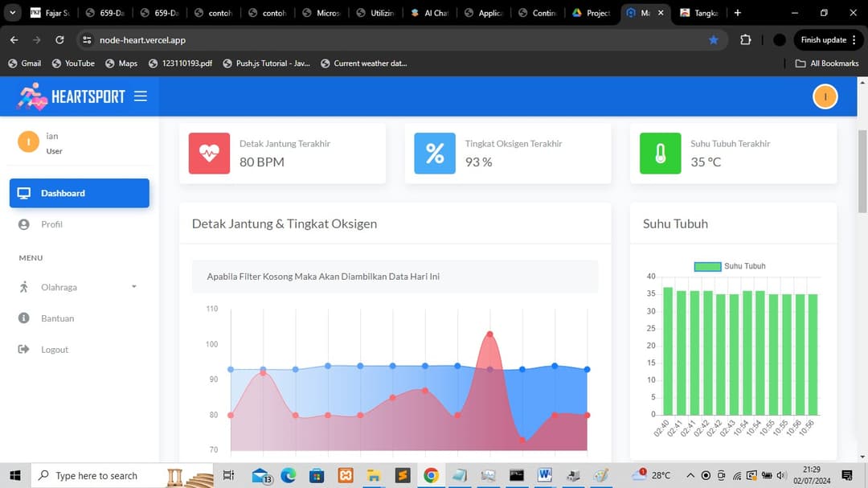The width and height of the screenshot is (868, 488).
Task: Click the Windows taskbar search box
Action: pyautogui.click(x=96, y=476)
